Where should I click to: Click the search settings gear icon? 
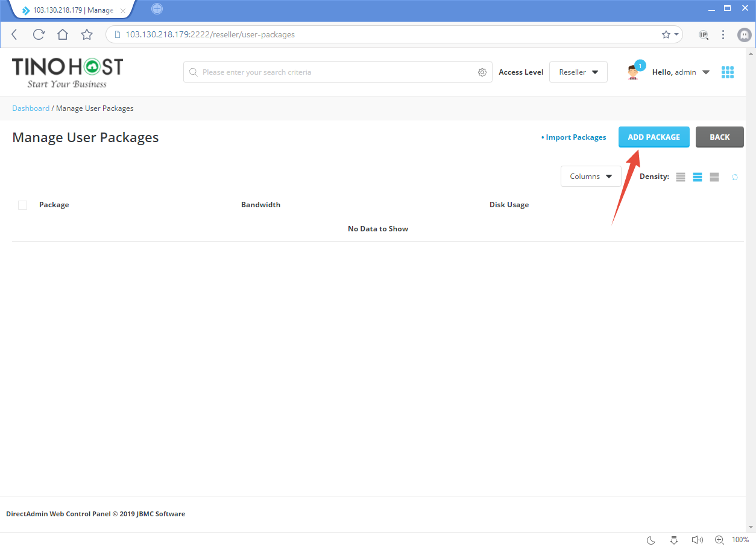[482, 72]
